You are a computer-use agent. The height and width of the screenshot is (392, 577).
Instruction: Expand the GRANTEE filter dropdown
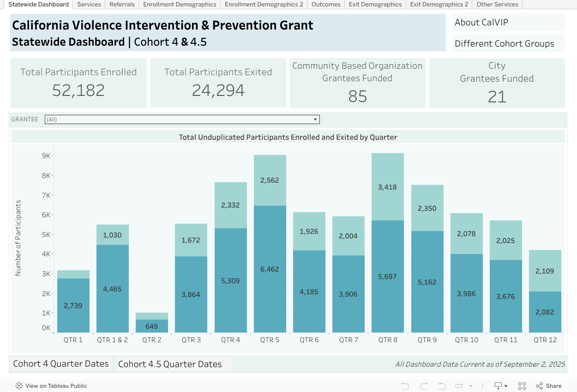click(316, 119)
